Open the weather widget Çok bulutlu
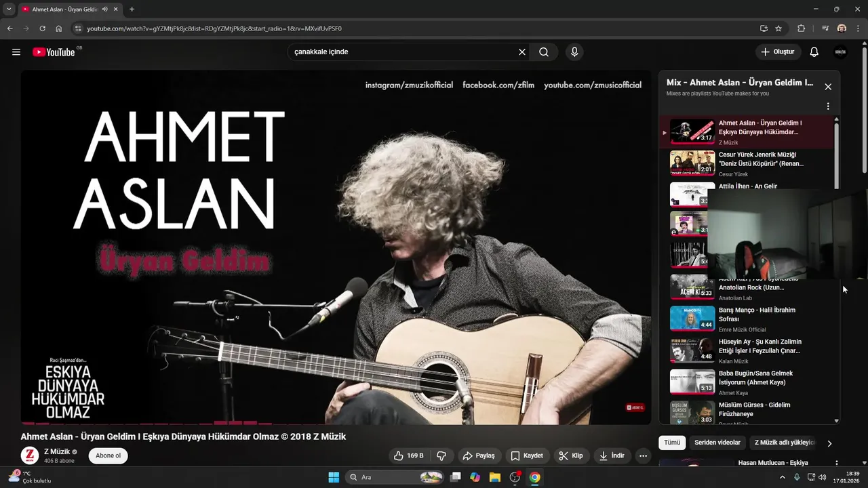This screenshot has height=488, width=868. pyautogui.click(x=28, y=477)
